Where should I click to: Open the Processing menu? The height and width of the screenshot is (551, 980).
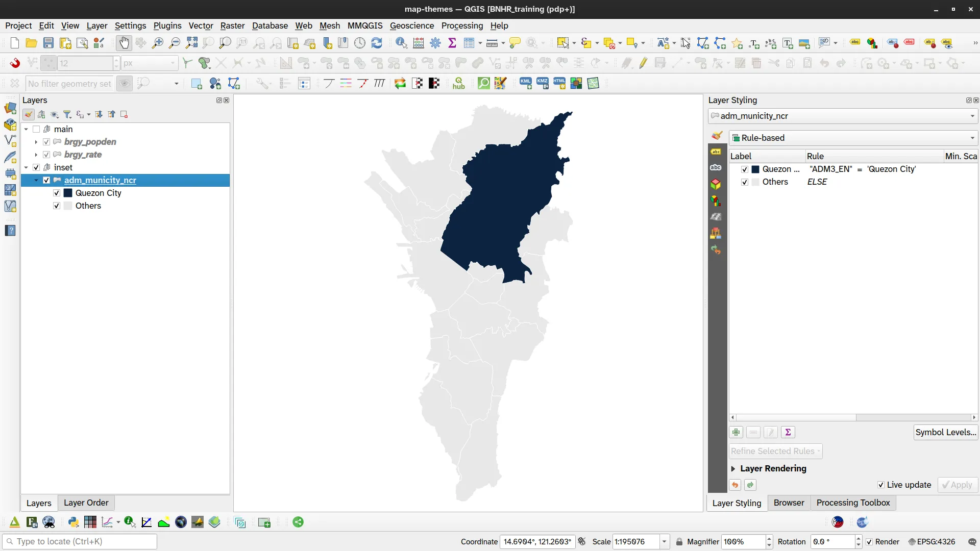tap(462, 26)
